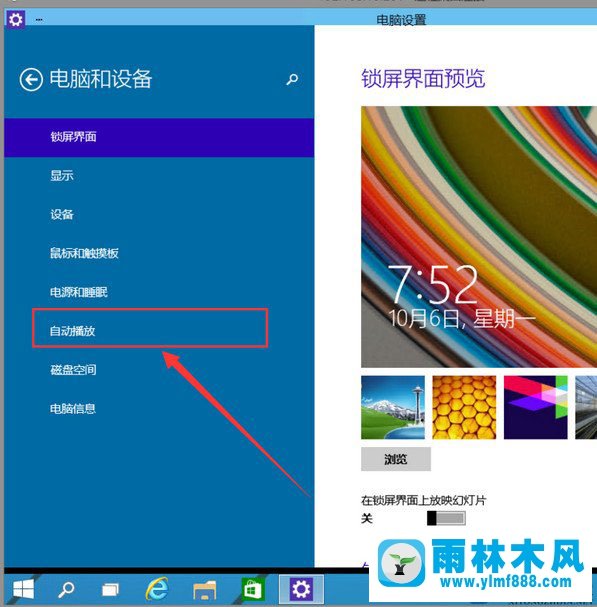Click the settings gear icon in title bar

(x=15, y=19)
